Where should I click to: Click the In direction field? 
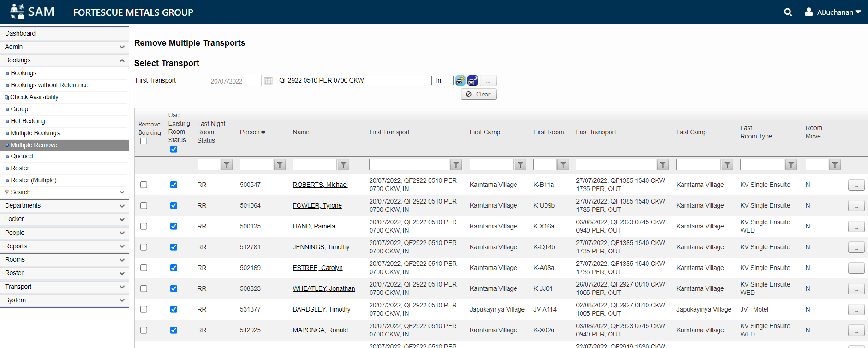(443, 80)
